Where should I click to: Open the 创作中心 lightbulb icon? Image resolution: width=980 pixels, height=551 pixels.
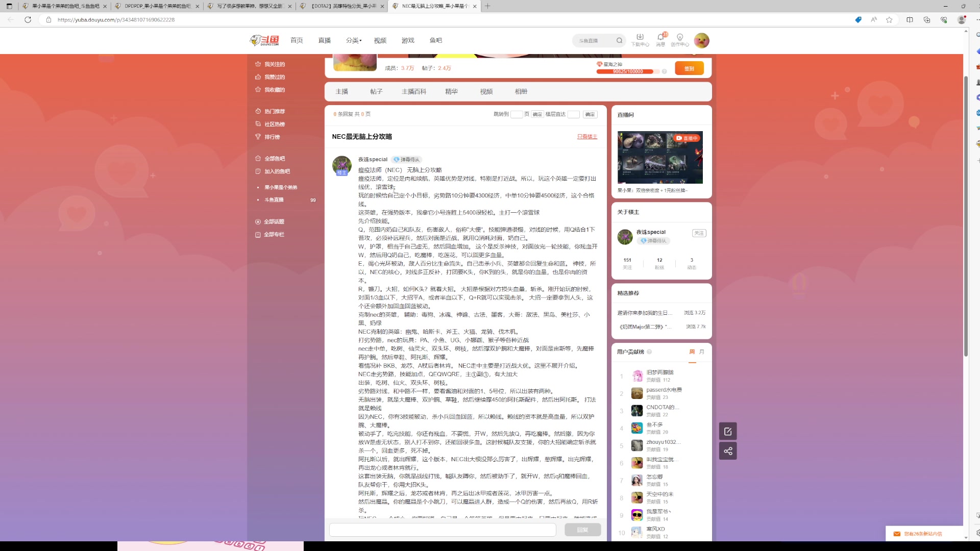[x=680, y=40]
